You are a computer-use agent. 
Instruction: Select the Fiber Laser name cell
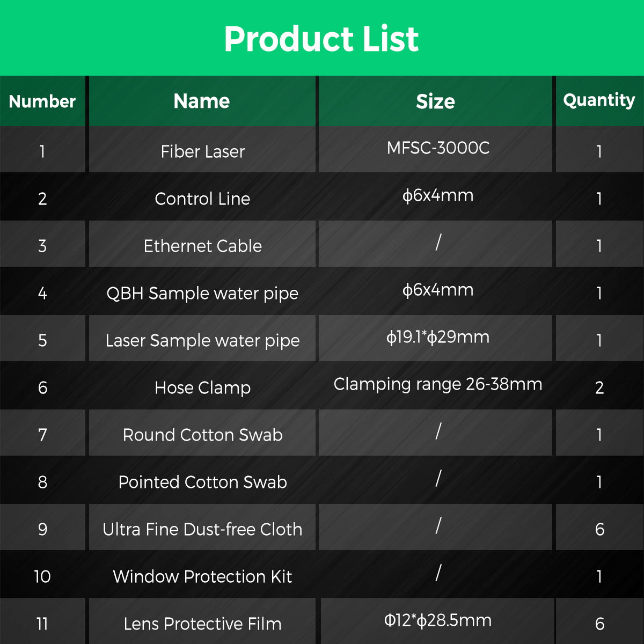point(202,152)
